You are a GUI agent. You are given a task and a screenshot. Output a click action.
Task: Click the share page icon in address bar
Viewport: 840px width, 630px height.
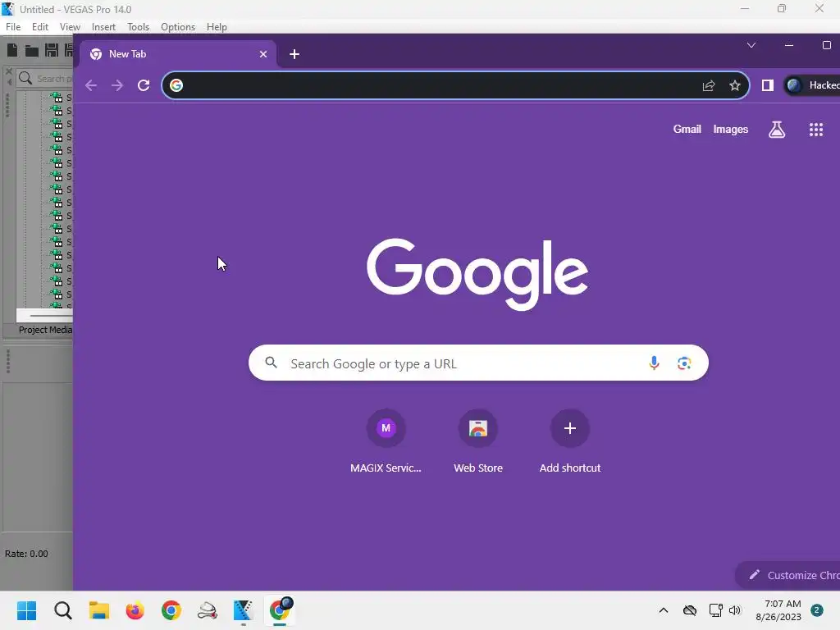click(x=709, y=85)
